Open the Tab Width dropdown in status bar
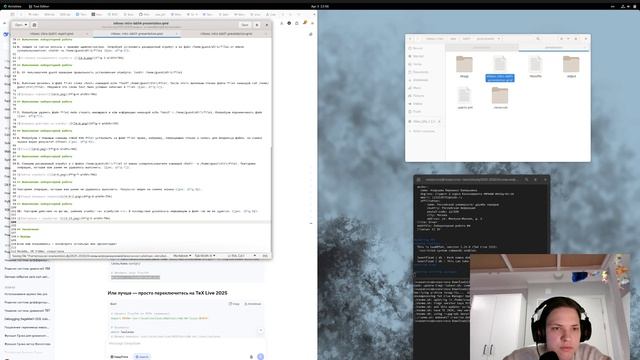Image resolution: width=640 pixels, height=360 pixels. tap(204, 256)
